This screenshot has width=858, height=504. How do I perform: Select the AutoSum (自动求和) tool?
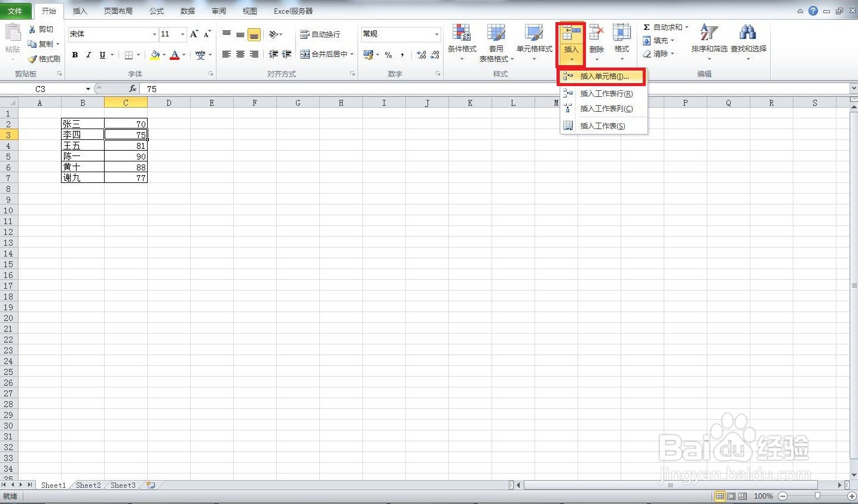[664, 26]
